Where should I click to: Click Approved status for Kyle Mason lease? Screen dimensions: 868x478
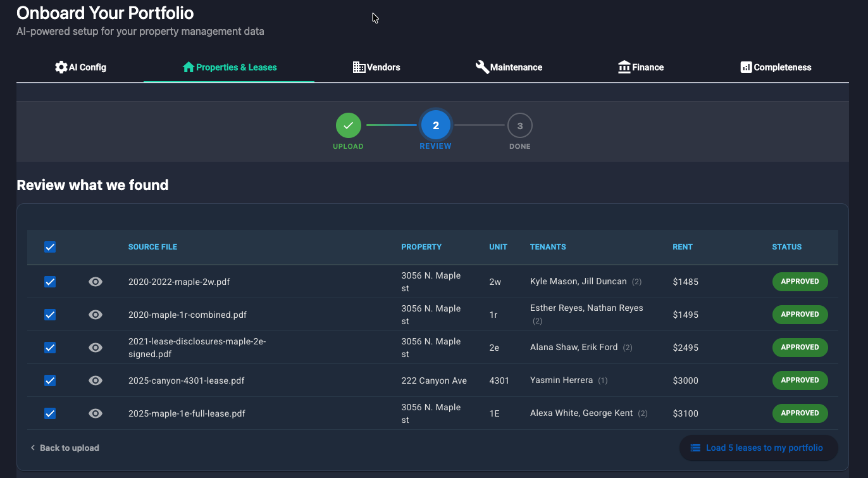[800, 282]
